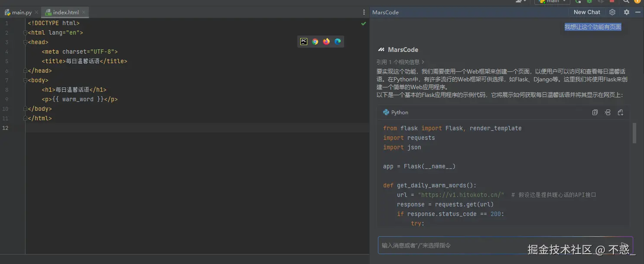
Task: Copy the Python code block
Action: (x=595, y=113)
